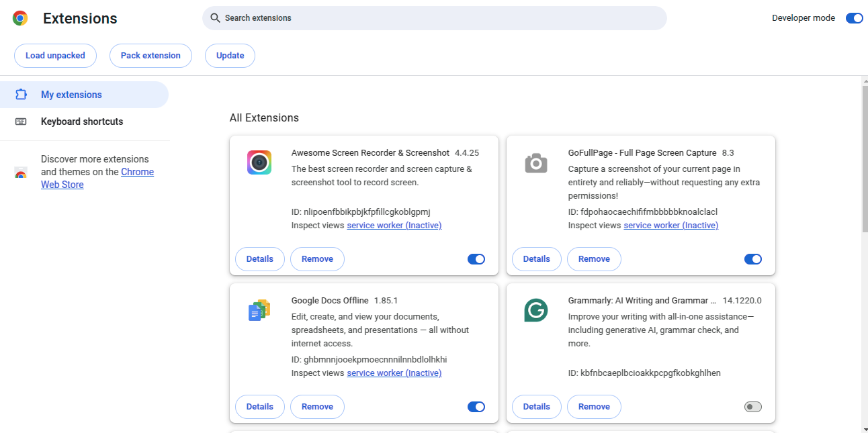Image resolution: width=868 pixels, height=433 pixels.
Task: Disable Google Docs Offline toggle
Action: pyautogui.click(x=476, y=407)
